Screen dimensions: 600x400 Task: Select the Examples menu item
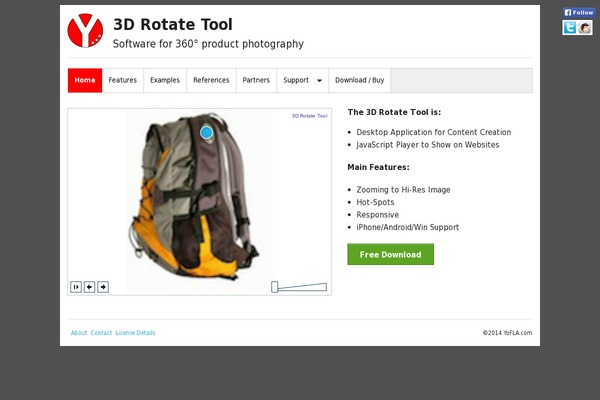pyautogui.click(x=165, y=80)
